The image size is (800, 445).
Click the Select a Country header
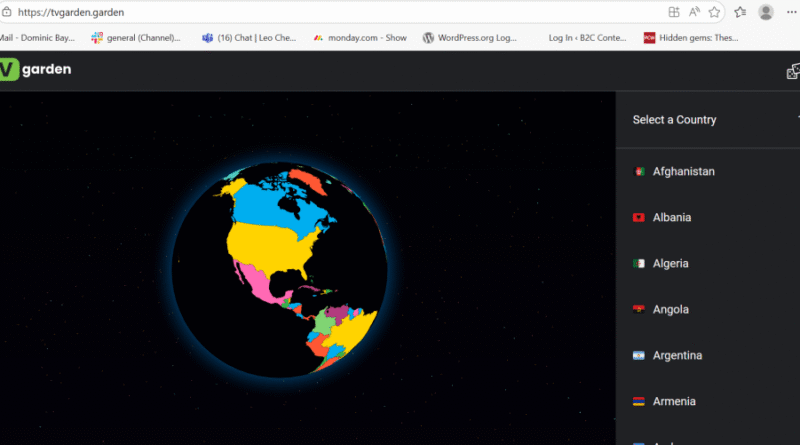point(674,120)
